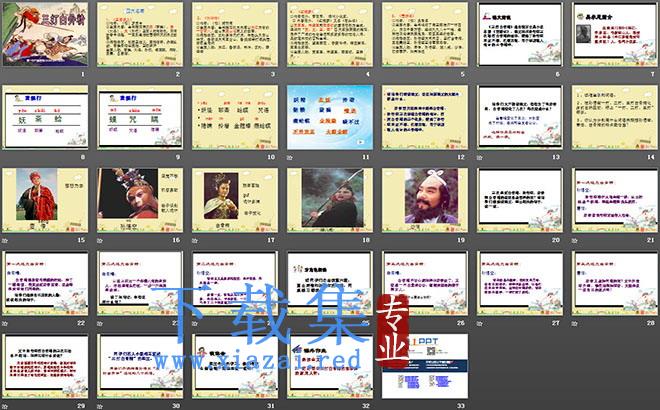660x410 pixels.
Task: Select slide 27 thumbnail
Action: pyautogui.click(x=520, y=283)
